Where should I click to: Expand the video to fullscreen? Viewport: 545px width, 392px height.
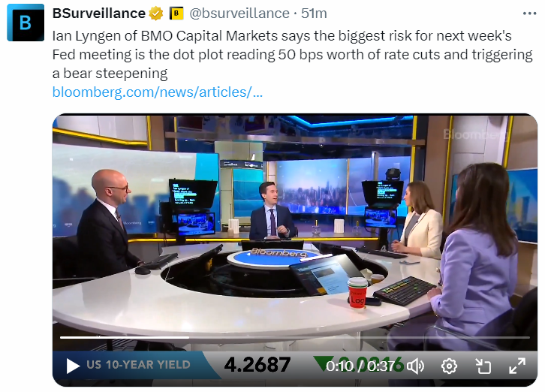tap(517, 366)
